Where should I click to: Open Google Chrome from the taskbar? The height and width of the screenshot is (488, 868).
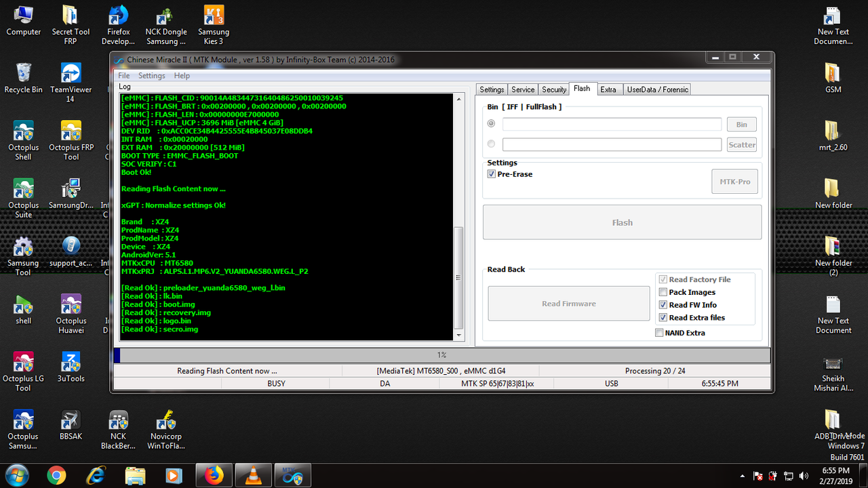click(x=57, y=476)
